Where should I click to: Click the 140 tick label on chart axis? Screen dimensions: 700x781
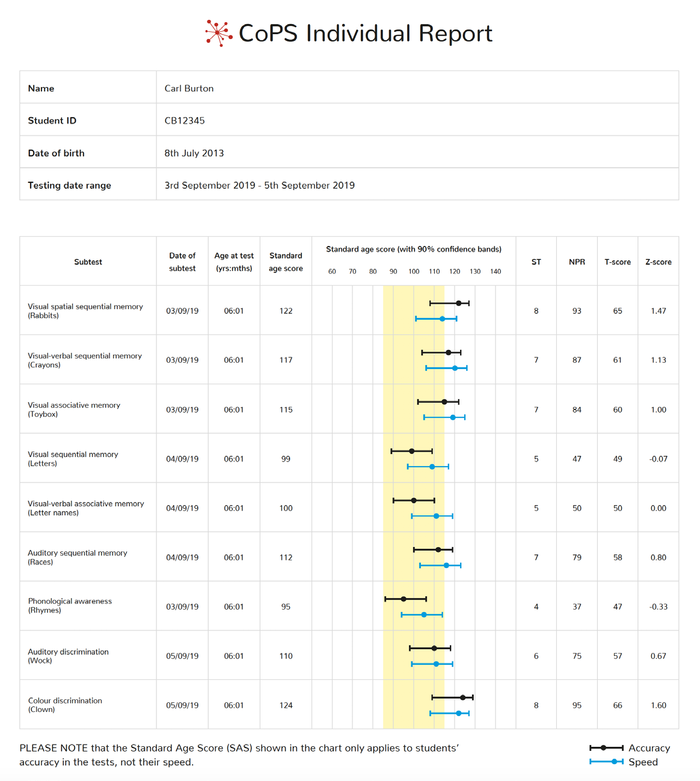[496, 272]
